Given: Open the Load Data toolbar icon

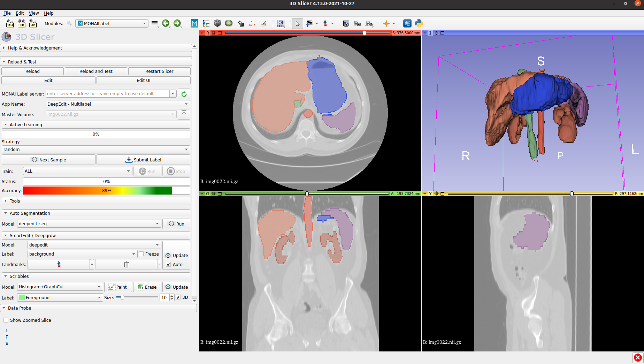Looking at the screenshot, I should [x=10, y=23].
